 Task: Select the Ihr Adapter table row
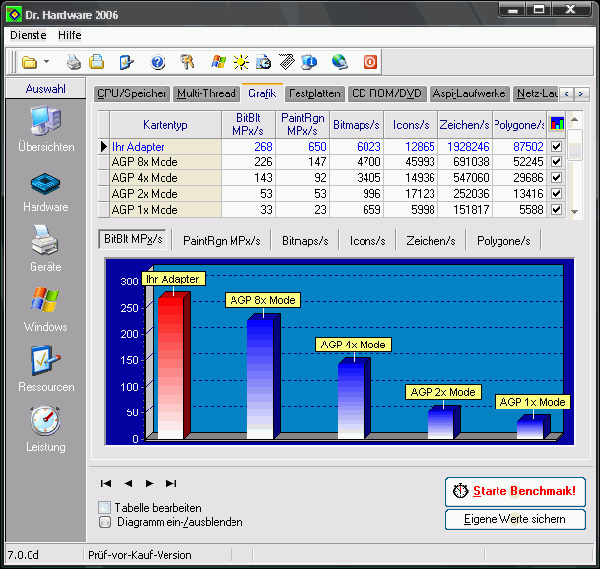click(x=332, y=147)
